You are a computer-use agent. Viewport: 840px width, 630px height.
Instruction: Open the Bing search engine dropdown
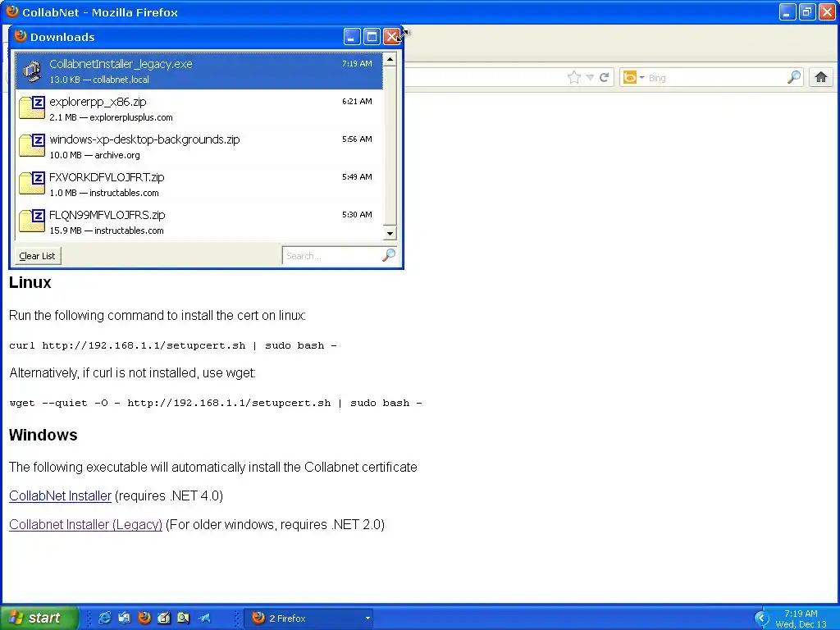tap(634, 78)
